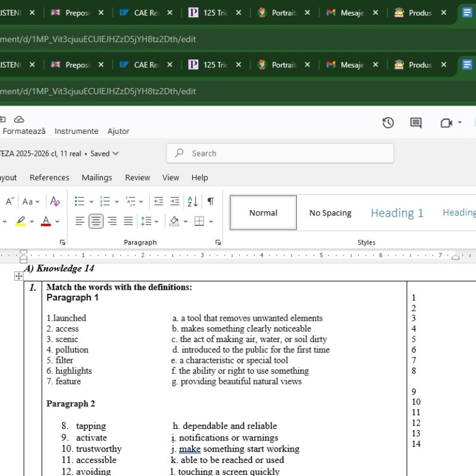Open the Sort icon in Paragraph group
The width and height of the screenshot is (476, 476).
[x=192, y=201]
